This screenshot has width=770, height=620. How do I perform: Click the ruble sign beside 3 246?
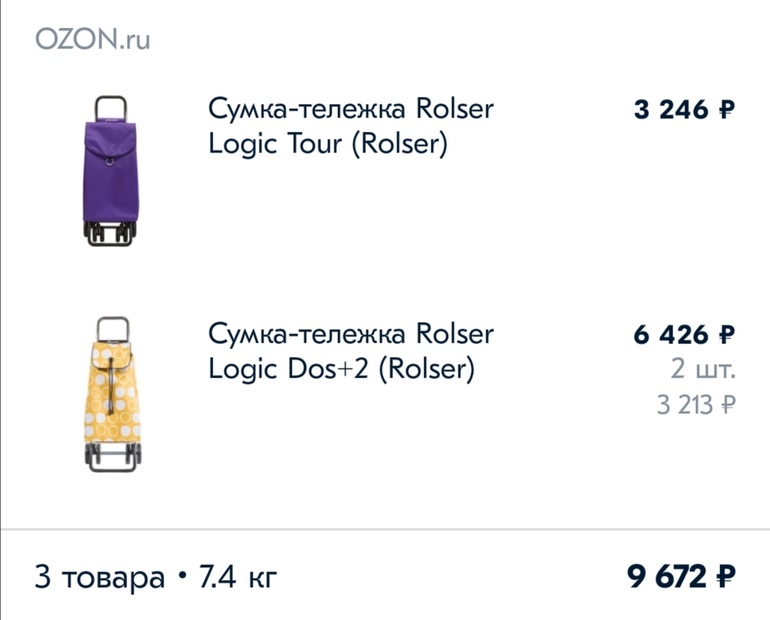[727, 110]
